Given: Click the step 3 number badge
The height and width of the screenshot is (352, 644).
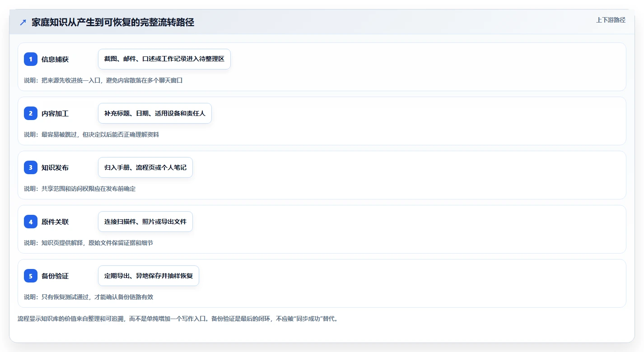Looking at the screenshot, I should (x=31, y=167).
